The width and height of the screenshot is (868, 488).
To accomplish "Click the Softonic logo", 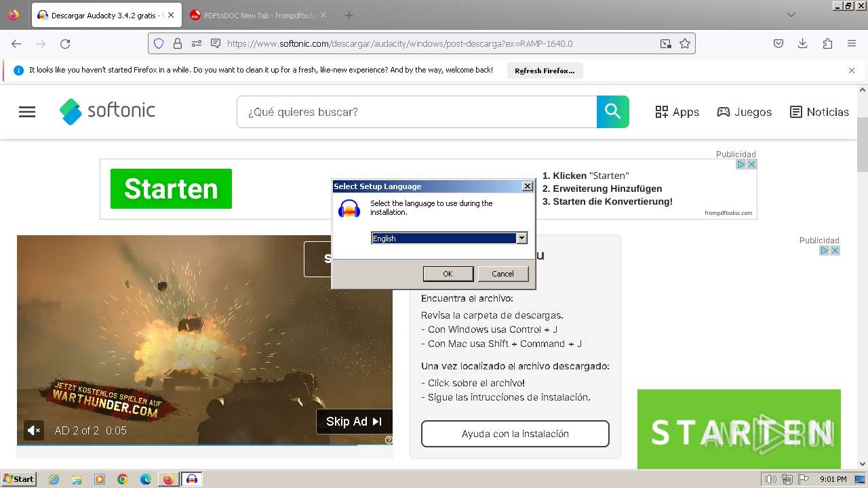I will [107, 111].
